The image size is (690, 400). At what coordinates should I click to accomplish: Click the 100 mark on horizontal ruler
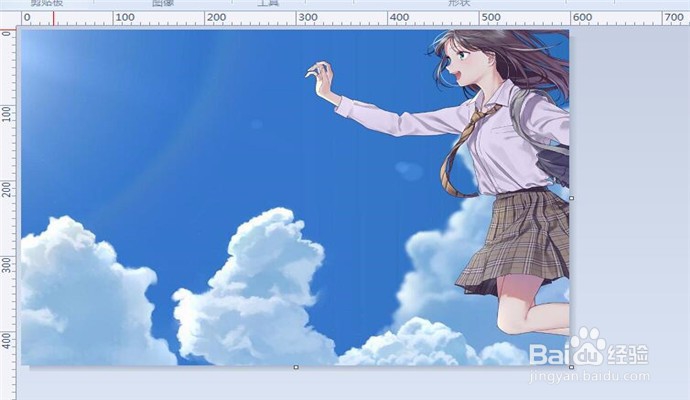125,18
